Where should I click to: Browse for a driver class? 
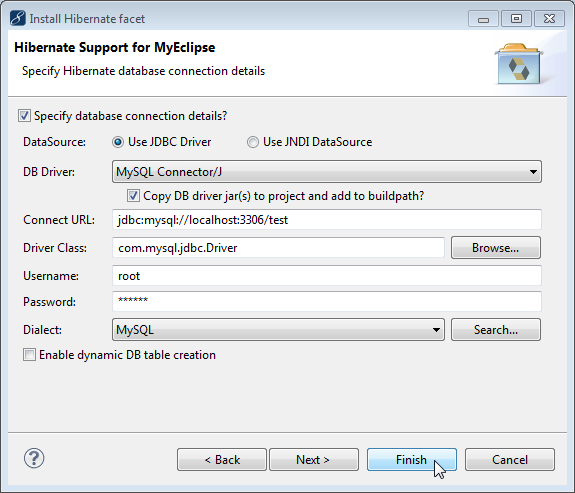tap(496, 248)
